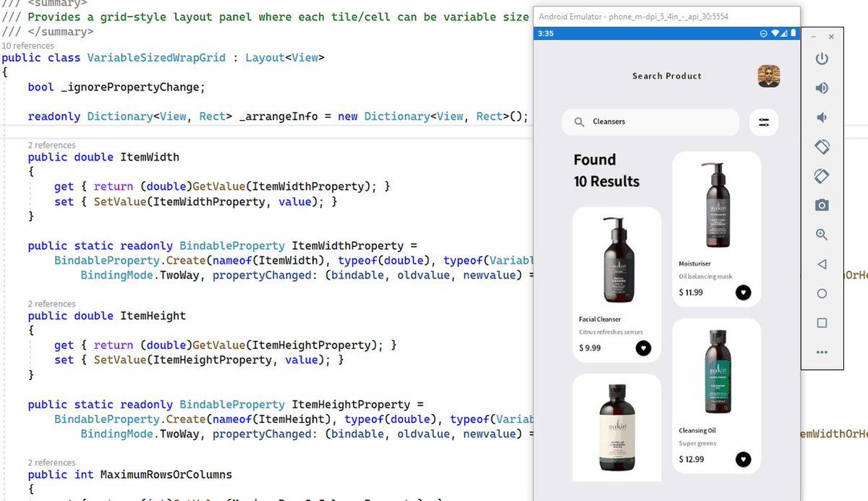Click the 'Search Product' title text

(667, 76)
